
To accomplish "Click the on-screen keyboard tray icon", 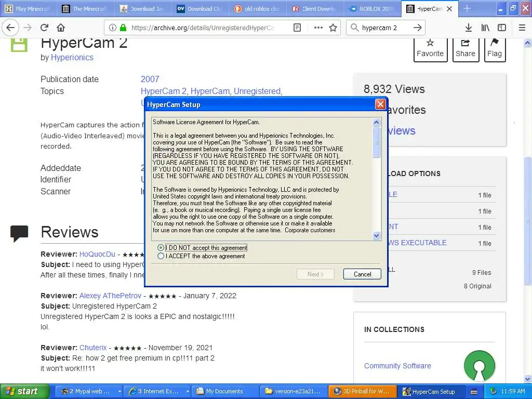I will point(474,392).
